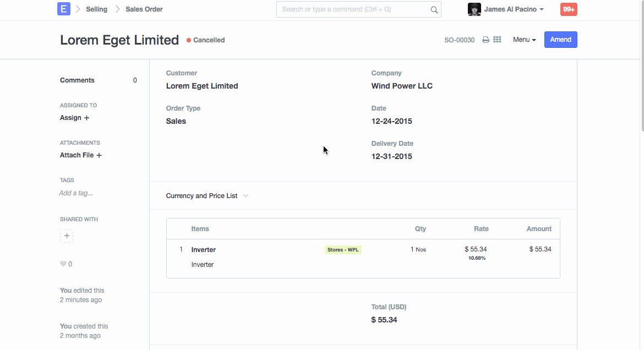Click the heart like icon
The width and height of the screenshot is (644, 350).
tap(63, 264)
